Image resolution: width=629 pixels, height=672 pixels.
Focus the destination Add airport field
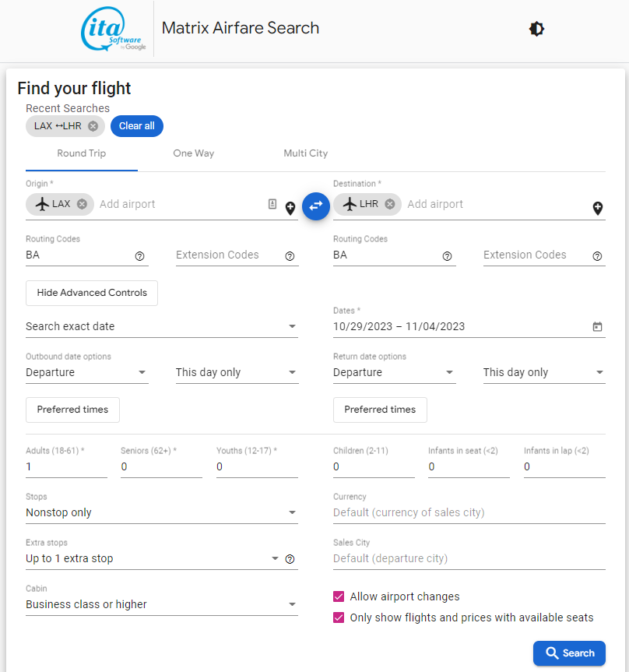pos(497,204)
